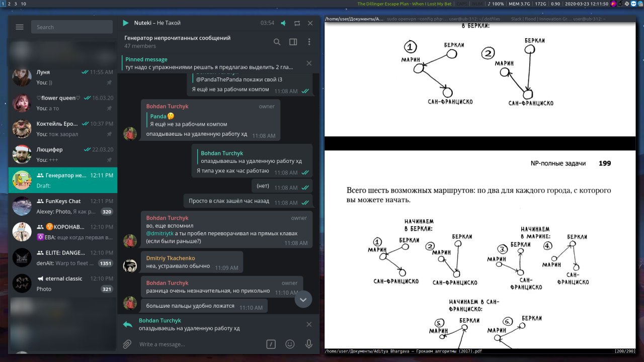Toggle repeat in the audio player
644x362 pixels.
point(297,23)
